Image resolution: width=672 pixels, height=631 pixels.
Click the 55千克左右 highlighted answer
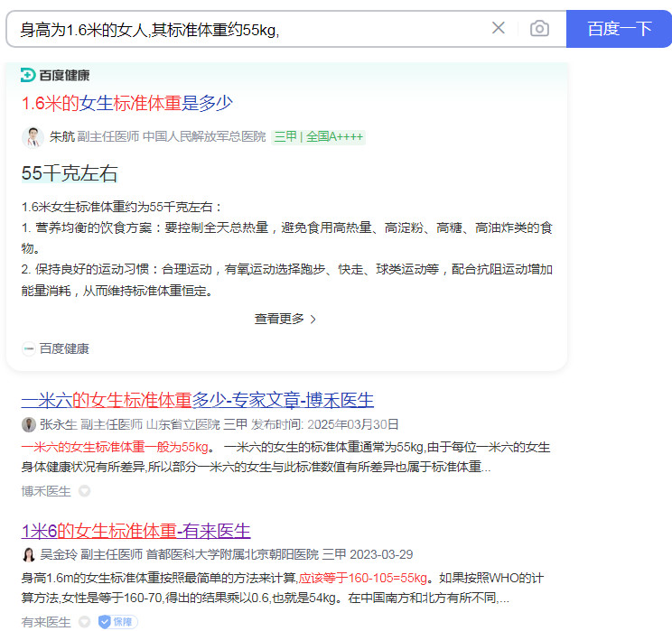(x=70, y=173)
